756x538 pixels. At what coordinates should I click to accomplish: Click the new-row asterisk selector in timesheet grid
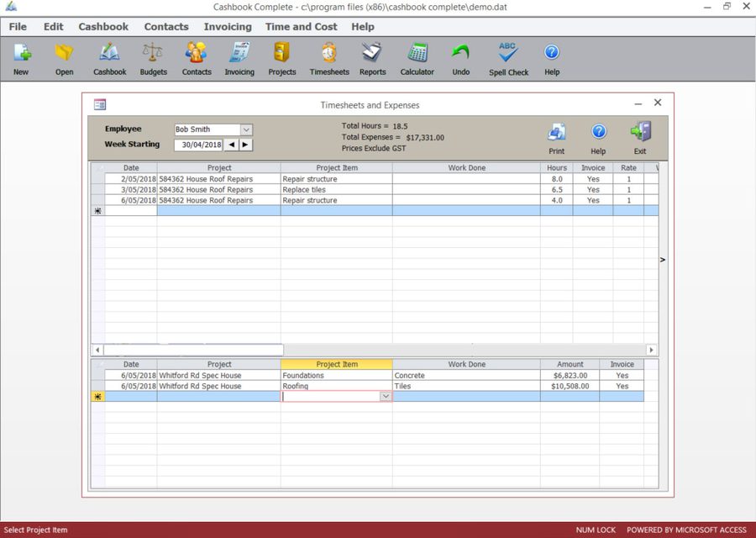98,211
